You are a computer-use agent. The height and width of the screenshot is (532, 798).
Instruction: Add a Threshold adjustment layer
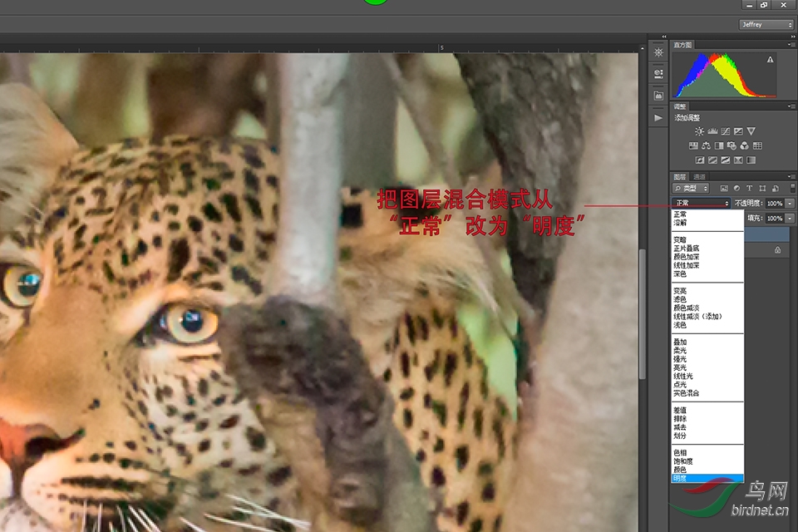tap(726, 160)
